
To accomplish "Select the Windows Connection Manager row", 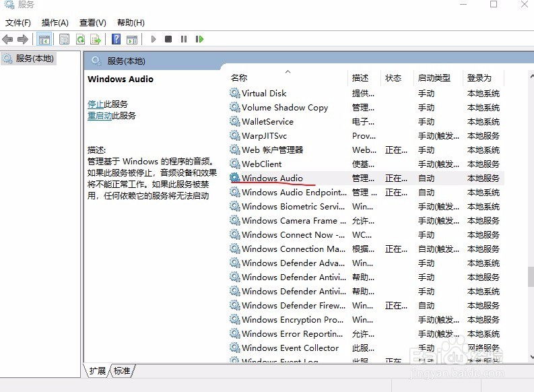I will pyautogui.click(x=366, y=249).
